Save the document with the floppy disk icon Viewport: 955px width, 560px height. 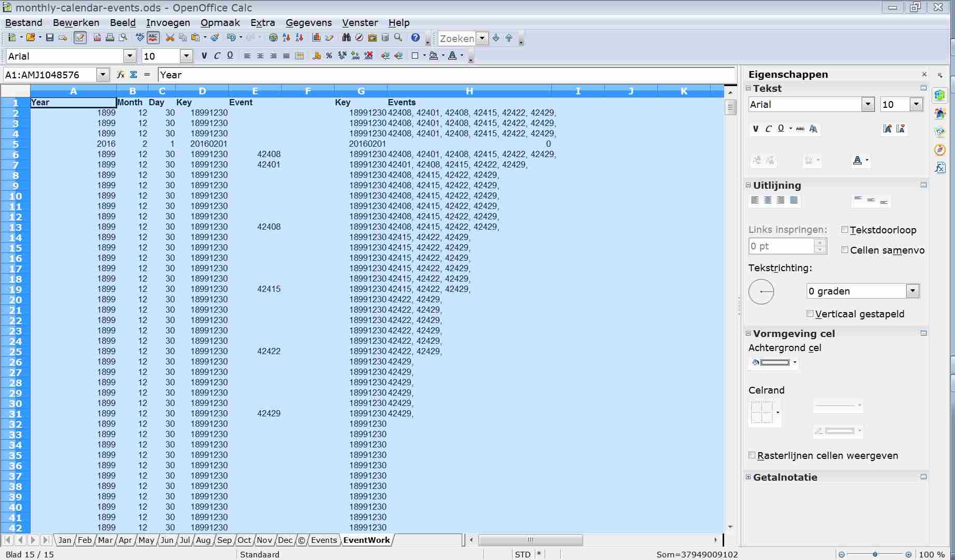50,38
